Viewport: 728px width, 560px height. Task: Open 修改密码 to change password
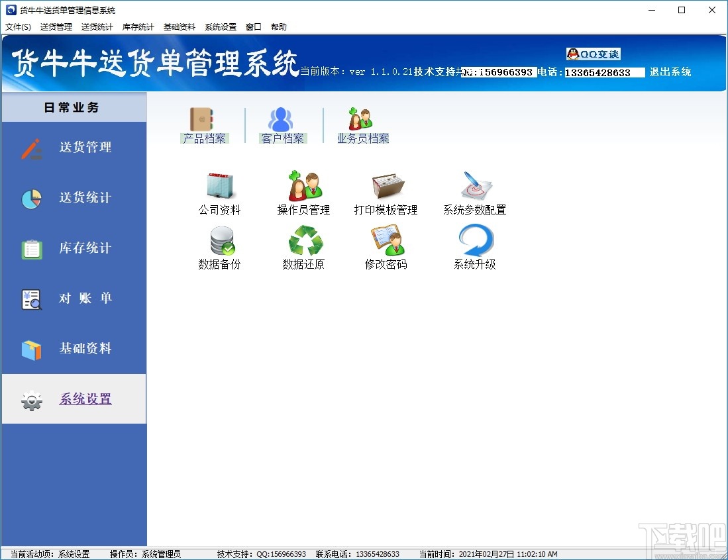click(386, 248)
